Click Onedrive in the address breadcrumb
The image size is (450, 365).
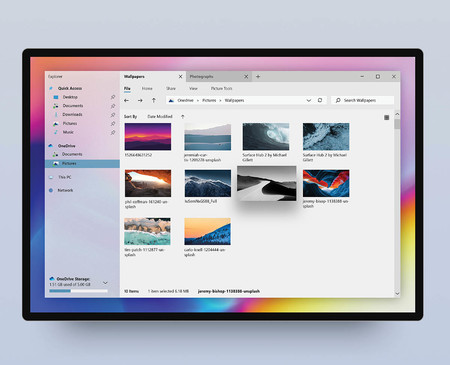[x=185, y=100]
